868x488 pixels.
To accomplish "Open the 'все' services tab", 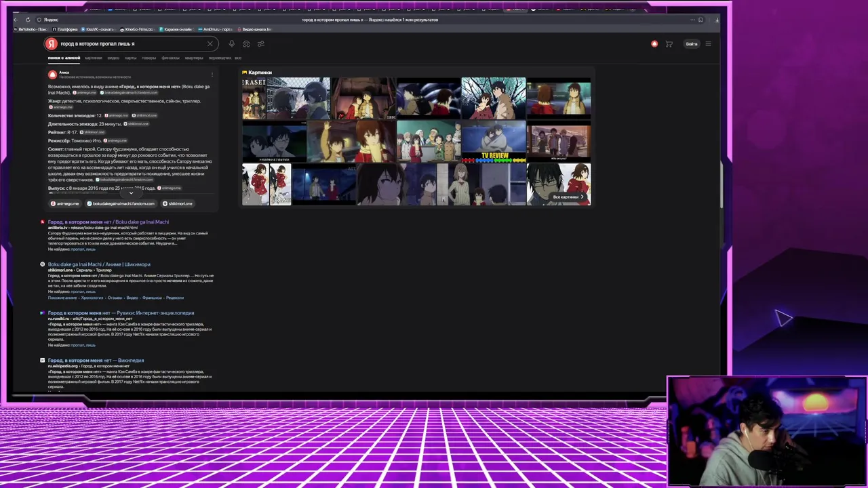I will 238,58.
